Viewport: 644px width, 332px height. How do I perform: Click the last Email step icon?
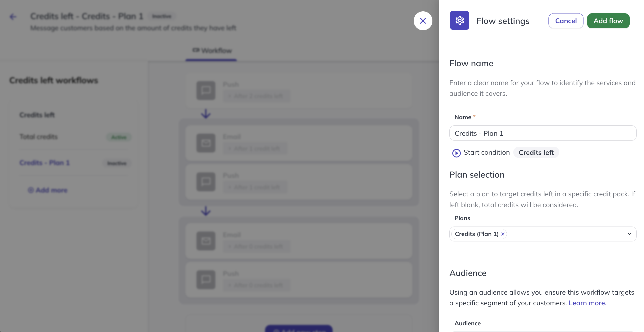206,241
